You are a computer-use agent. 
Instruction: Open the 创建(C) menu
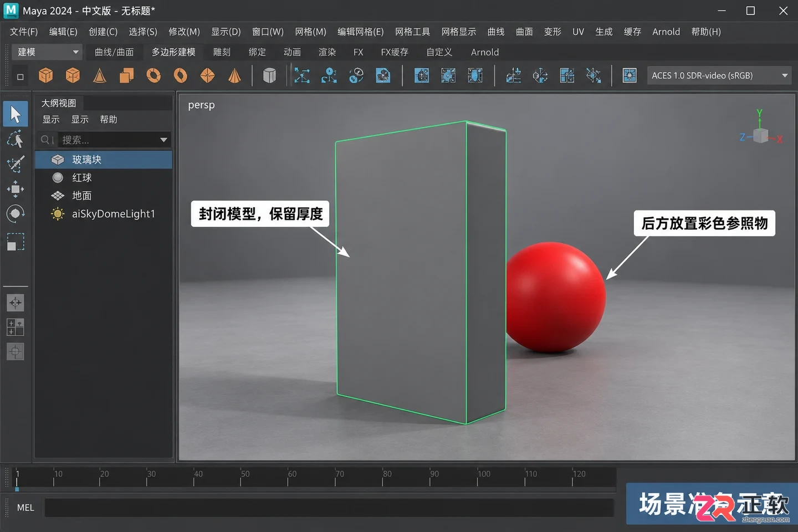click(103, 32)
